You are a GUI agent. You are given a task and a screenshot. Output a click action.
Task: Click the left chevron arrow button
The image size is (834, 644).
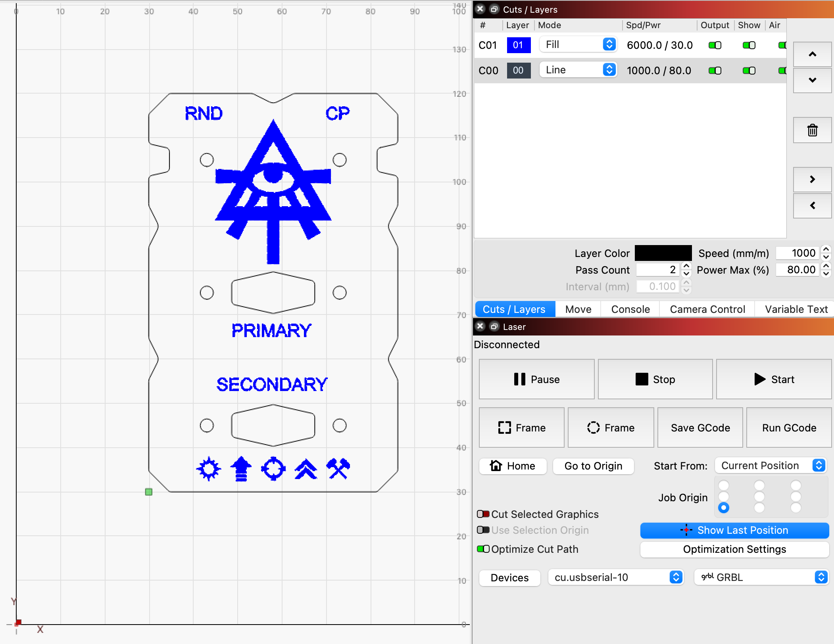coord(812,205)
